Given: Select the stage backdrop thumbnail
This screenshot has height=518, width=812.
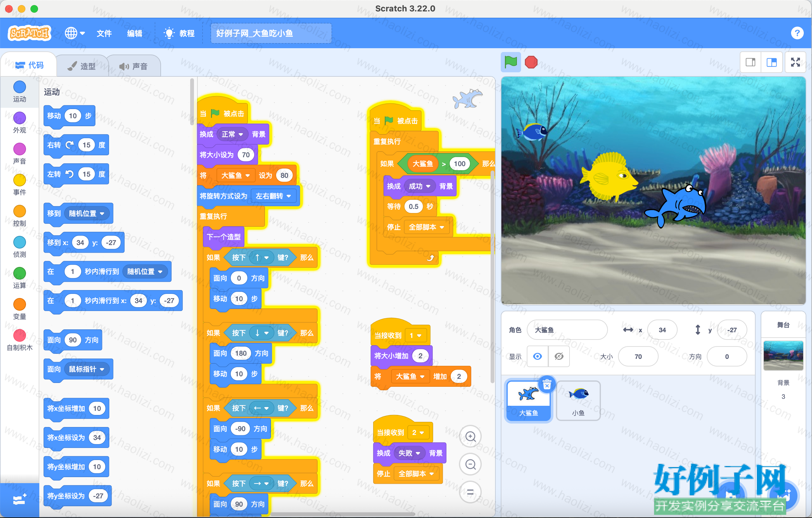Looking at the screenshot, I should pyautogui.click(x=783, y=355).
